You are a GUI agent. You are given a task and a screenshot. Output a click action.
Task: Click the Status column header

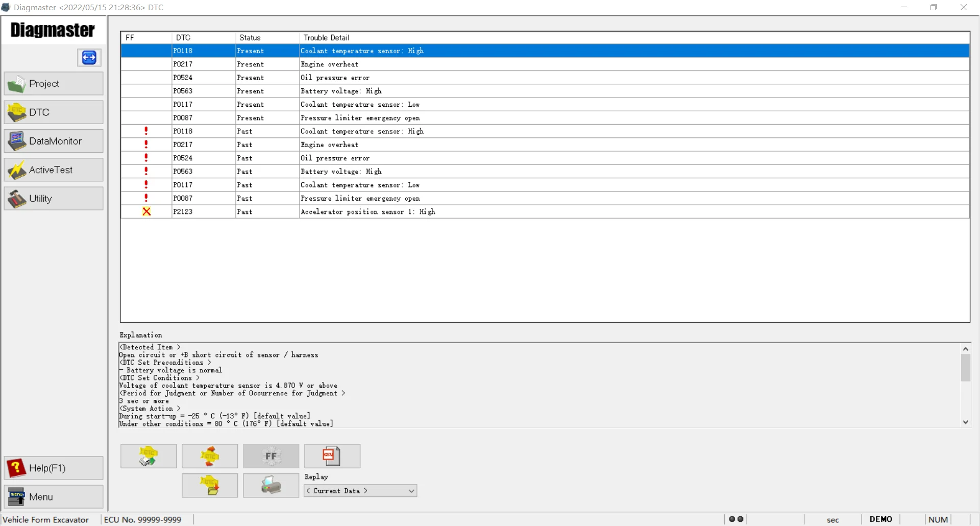[x=267, y=38]
